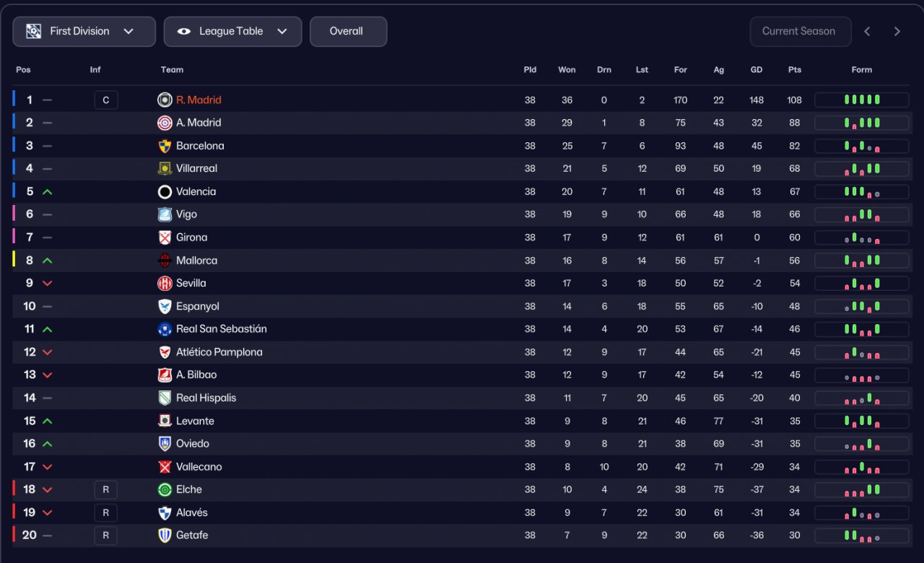Click Valencia circular club logo
924x563 pixels.
click(165, 192)
